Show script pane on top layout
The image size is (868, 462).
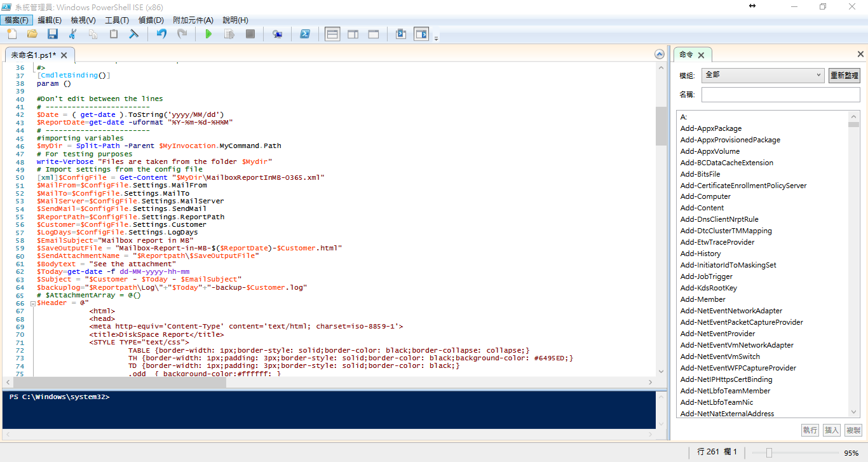pyautogui.click(x=332, y=34)
